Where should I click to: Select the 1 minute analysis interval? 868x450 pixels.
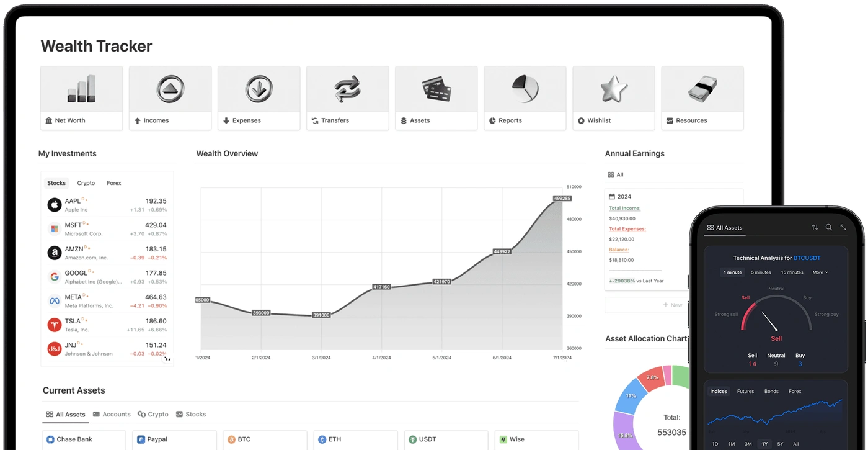(x=732, y=272)
